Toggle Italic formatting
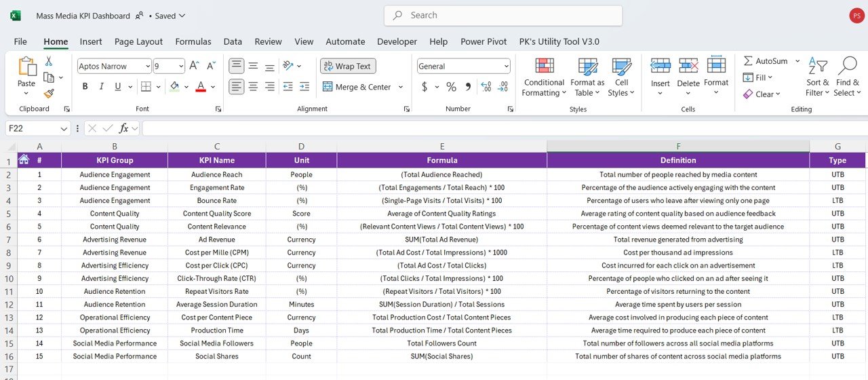 click(x=102, y=87)
